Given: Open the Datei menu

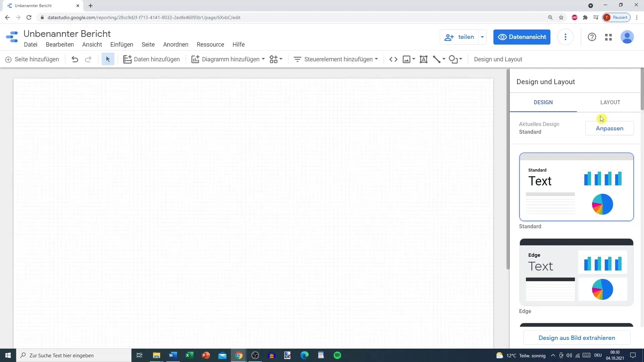Looking at the screenshot, I should point(31,45).
